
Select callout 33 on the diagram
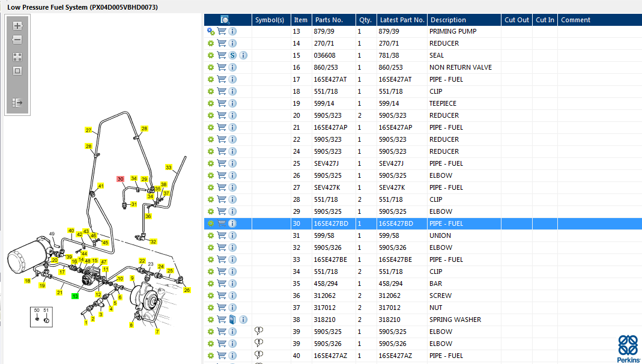coord(169,167)
